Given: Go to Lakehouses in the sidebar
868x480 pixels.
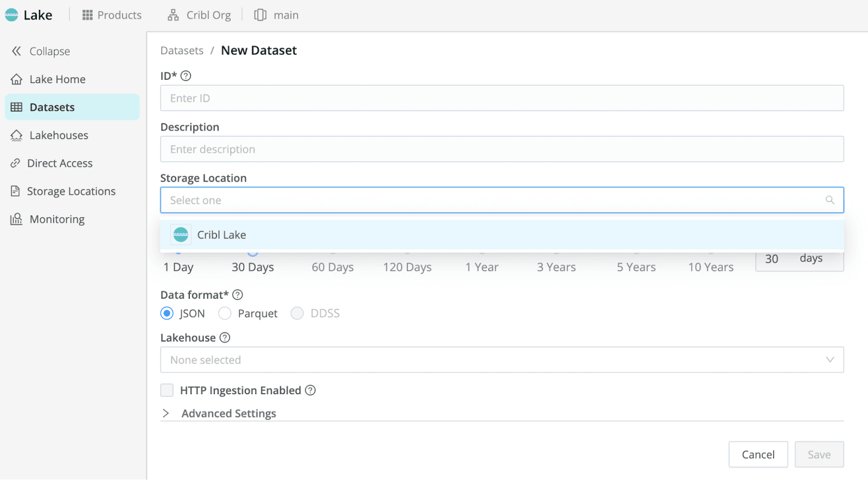Looking at the screenshot, I should point(59,135).
